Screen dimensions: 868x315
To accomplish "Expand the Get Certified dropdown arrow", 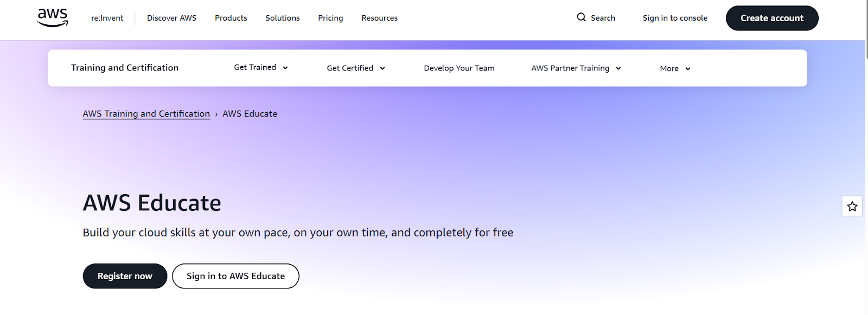I will click(382, 68).
